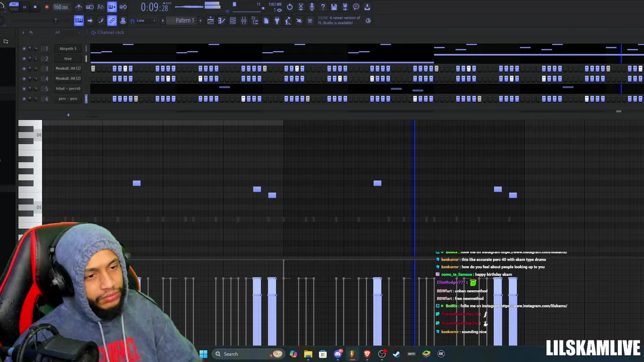
Task: Mute the MexikoD..HH (2) channel
Action: click(24, 79)
